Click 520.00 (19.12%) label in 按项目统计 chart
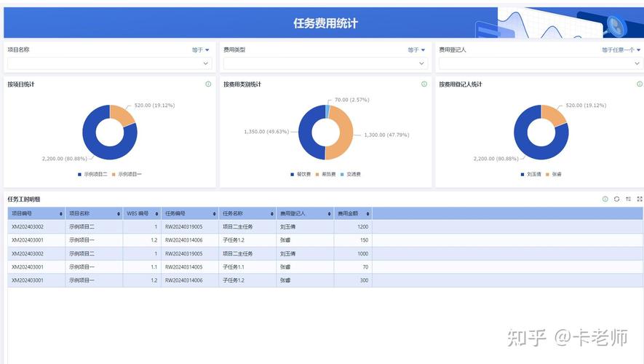 tap(154, 106)
